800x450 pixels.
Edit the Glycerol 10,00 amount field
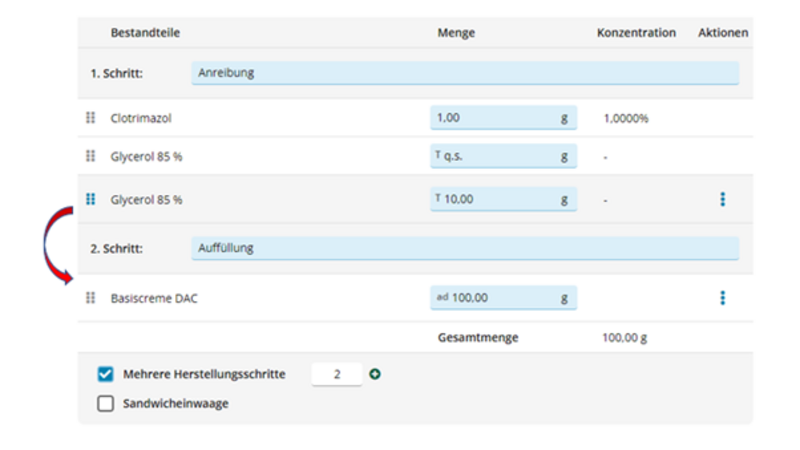tap(494, 199)
